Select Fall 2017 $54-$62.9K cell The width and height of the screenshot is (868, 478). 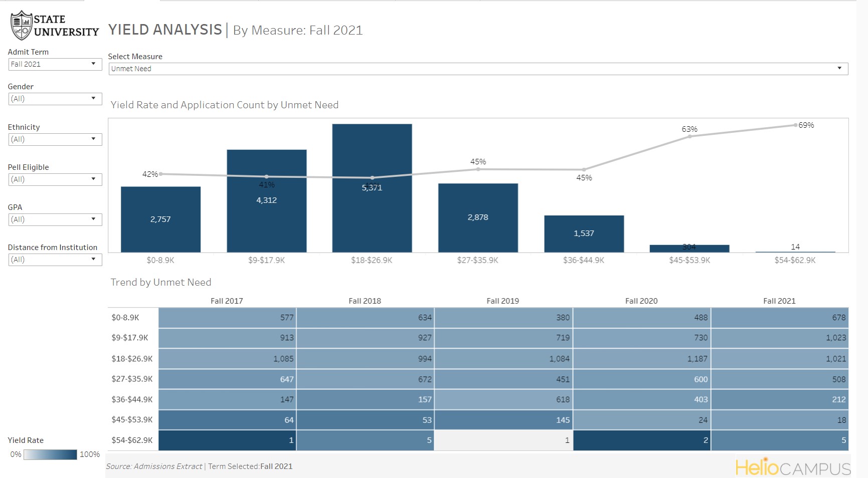[x=227, y=440]
